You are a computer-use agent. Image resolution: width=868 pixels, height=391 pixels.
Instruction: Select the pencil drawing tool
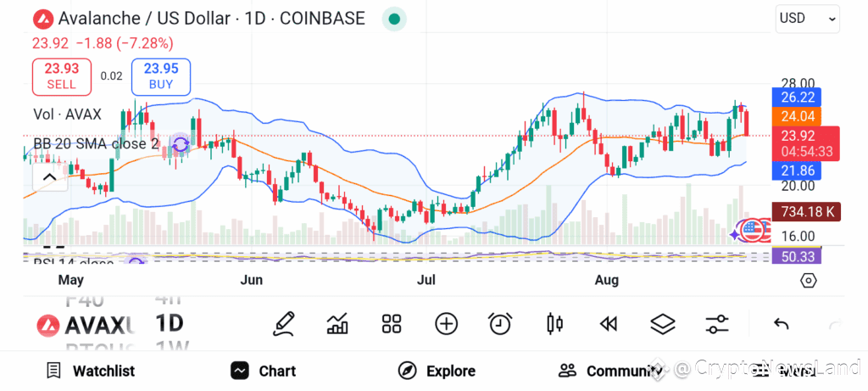click(x=284, y=324)
